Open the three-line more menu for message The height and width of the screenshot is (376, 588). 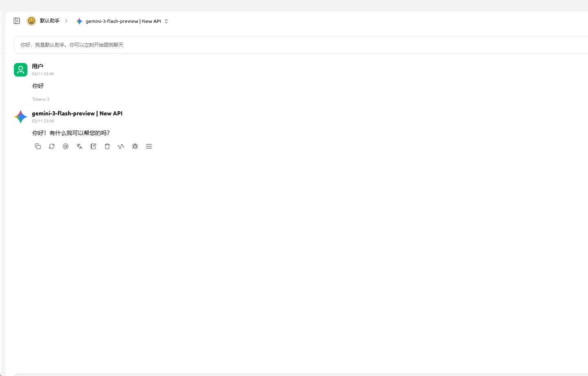(149, 146)
